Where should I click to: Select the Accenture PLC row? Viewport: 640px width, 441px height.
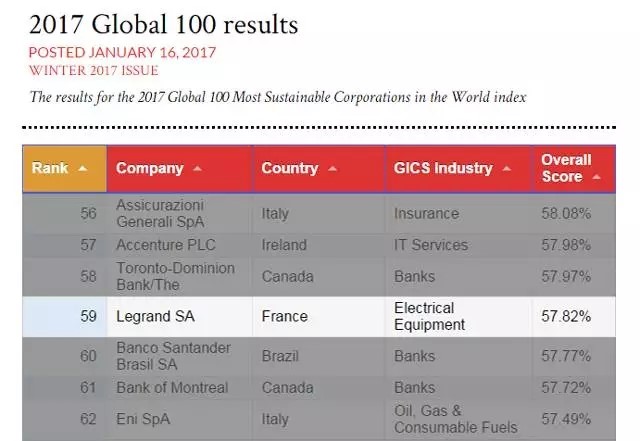[x=166, y=244]
